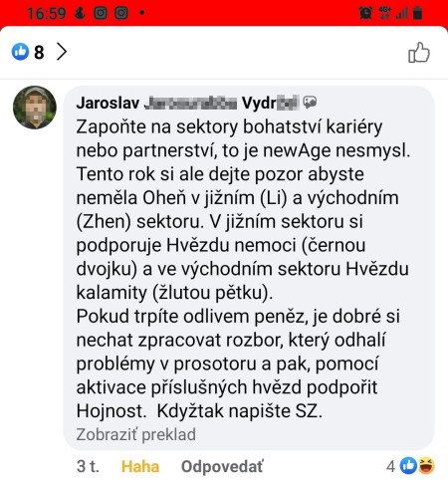The image size is (448, 488).
Task: Tap the battery status icon
Action: (418, 13)
